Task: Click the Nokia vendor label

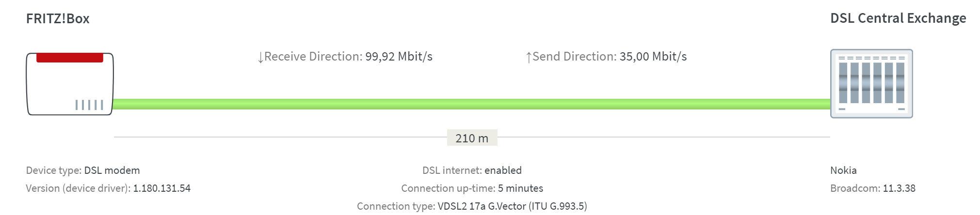Action: pyautogui.click(x=843, y=170)
